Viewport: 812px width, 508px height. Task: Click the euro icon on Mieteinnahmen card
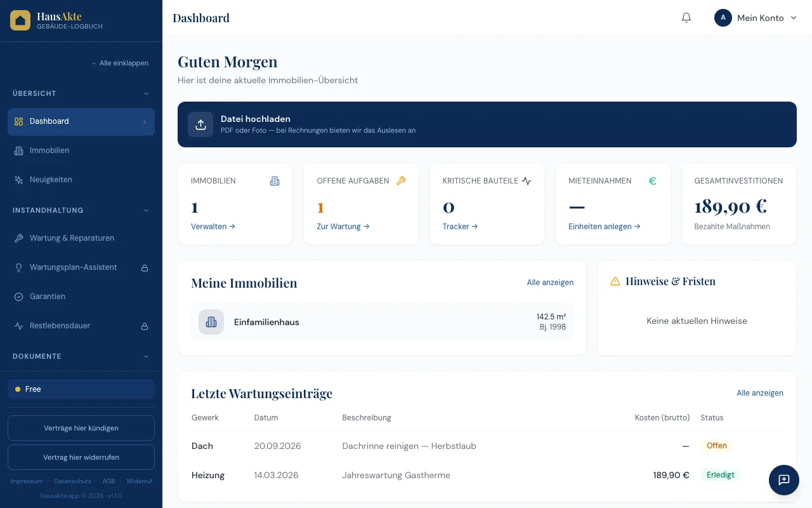(x=652, y=181)
